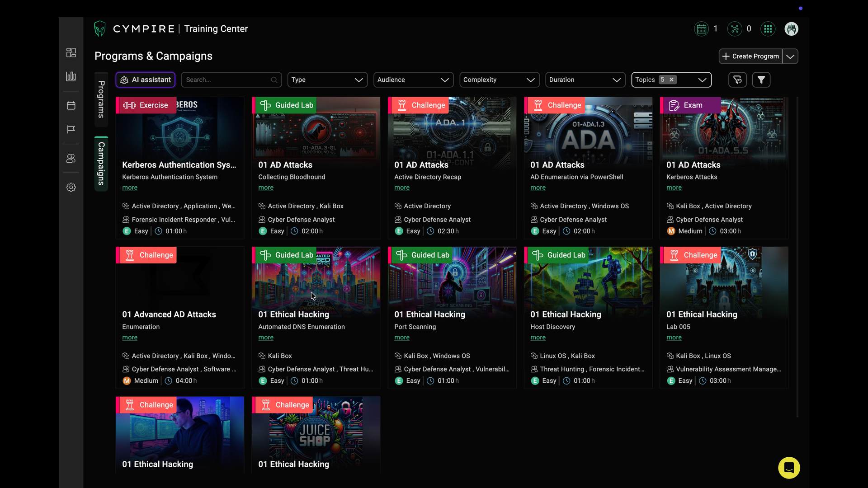The width and height of the screenshot is (868, 488).
Task: Open the calendar counter icon in header
Action: coord(701,29)
